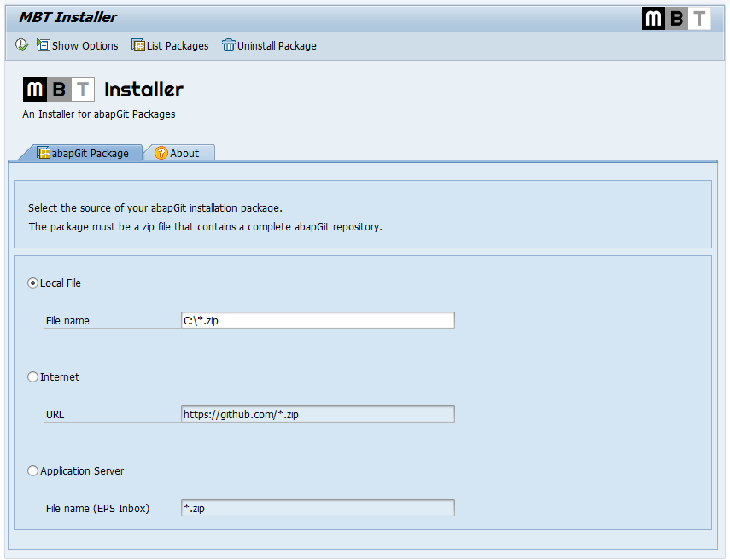Select the Application Server radio button

coord(32,471)
